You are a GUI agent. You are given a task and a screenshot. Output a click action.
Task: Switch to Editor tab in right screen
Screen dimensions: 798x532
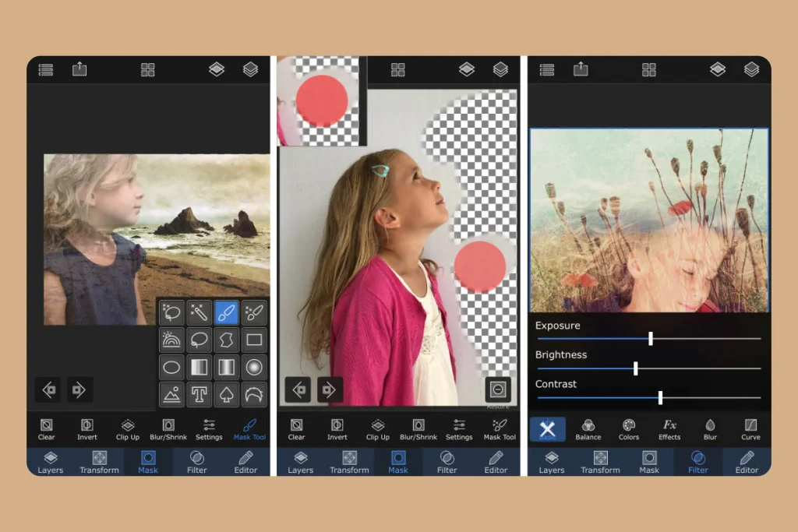tap(747, 461)
